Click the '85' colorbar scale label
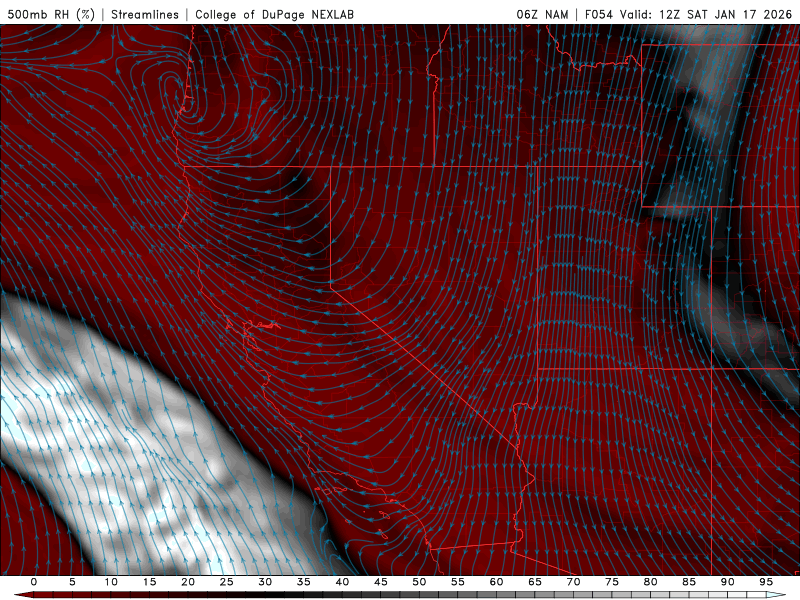800x600 pixels. point(689,582)
